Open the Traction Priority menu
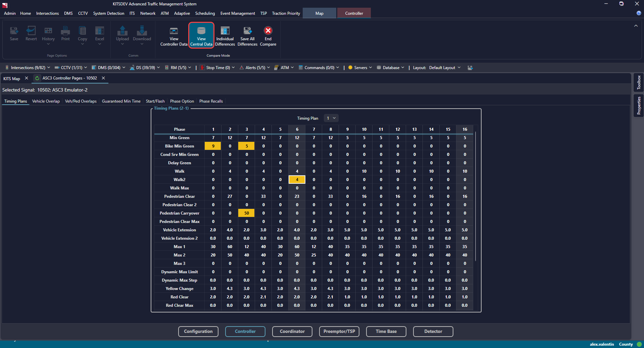Viewport: 644px width, 348px height. click(286, 13)
